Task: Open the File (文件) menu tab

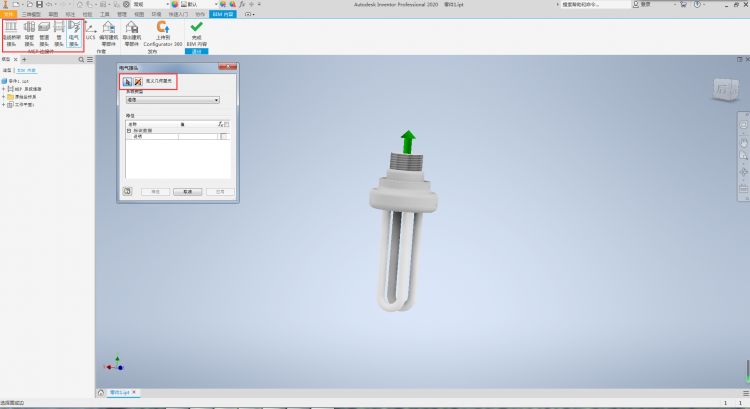Action: (x=8, y=14)
